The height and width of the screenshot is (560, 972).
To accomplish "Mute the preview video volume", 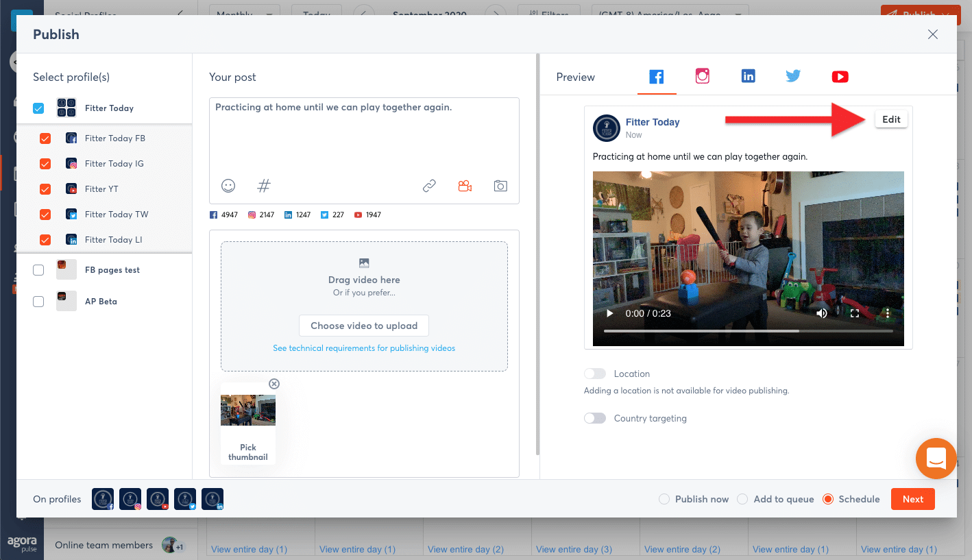I will (821, 313).
